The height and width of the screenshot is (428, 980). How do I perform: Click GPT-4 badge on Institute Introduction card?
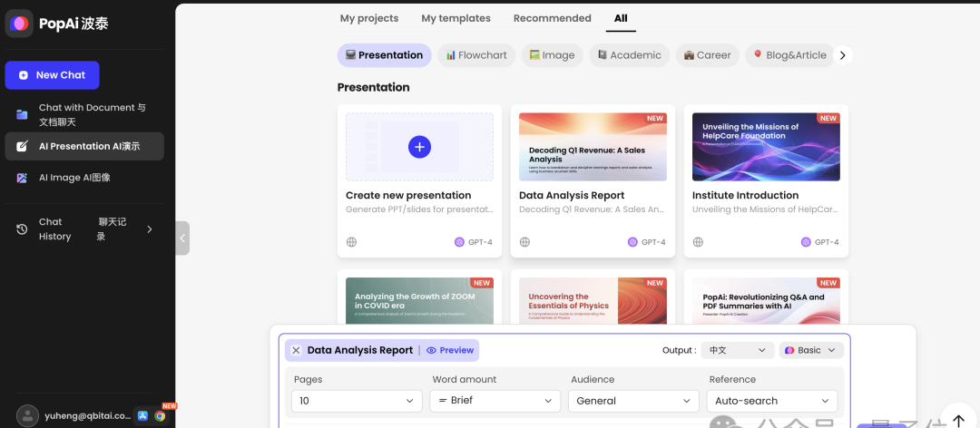tap(820, 242)
